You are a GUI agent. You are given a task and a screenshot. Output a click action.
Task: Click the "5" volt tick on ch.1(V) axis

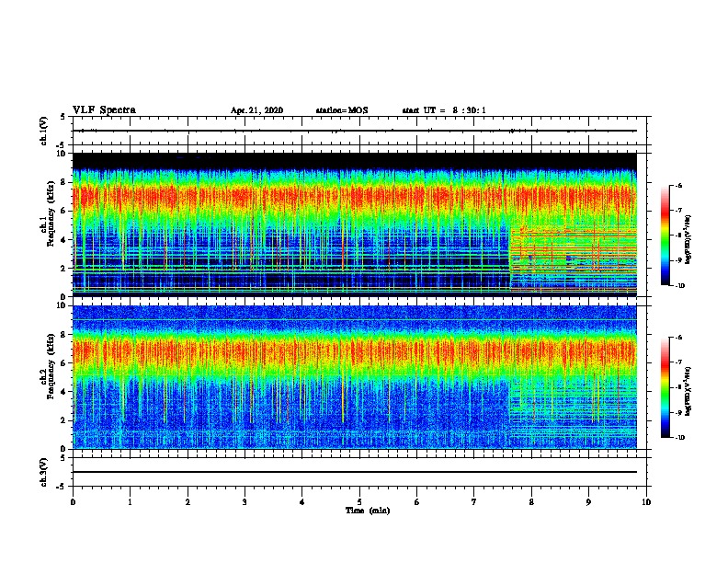63,117
